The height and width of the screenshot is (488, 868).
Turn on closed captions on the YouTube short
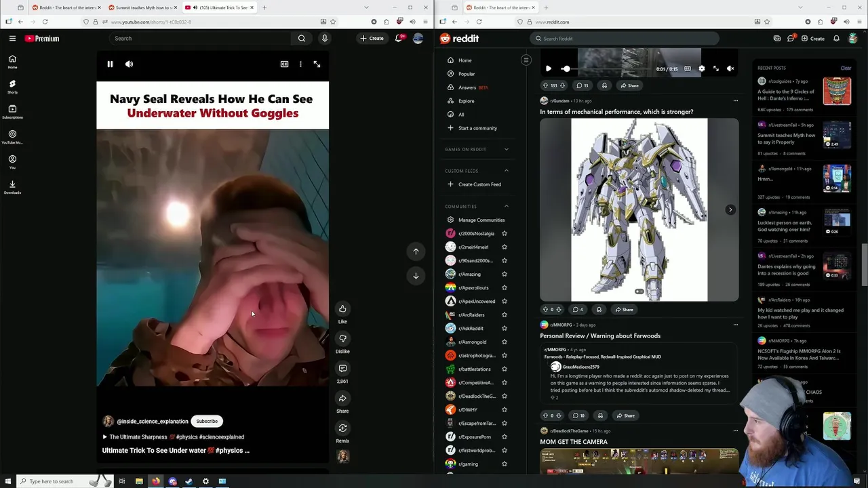[x=285, y=64]
